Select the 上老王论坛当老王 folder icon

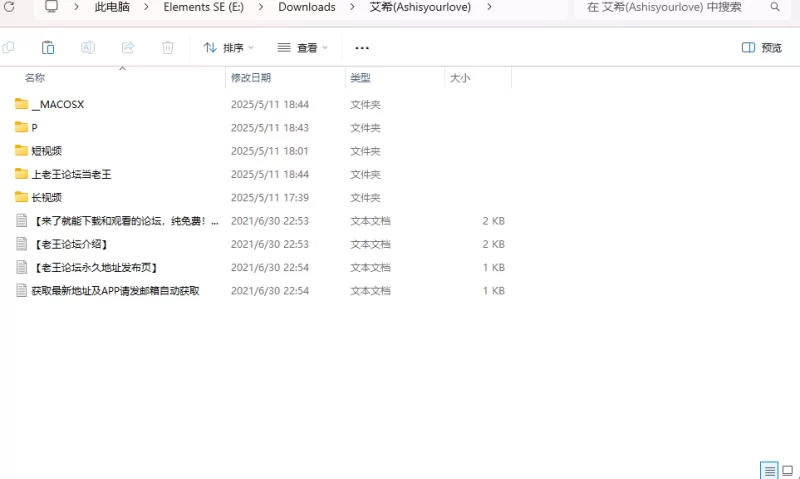coord(21,174)
